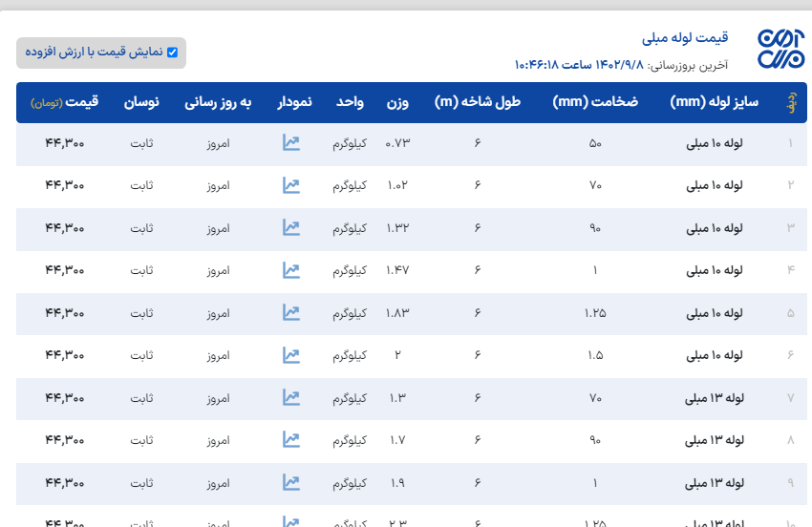Click chart icon for row 7 (weight 1.3)

tap(291, 397)
